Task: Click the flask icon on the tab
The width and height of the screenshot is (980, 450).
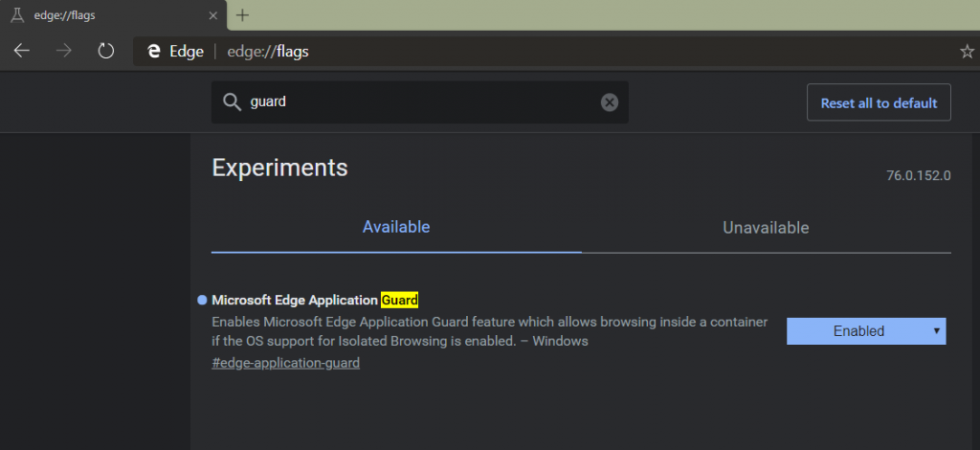Action: point(17,15)
